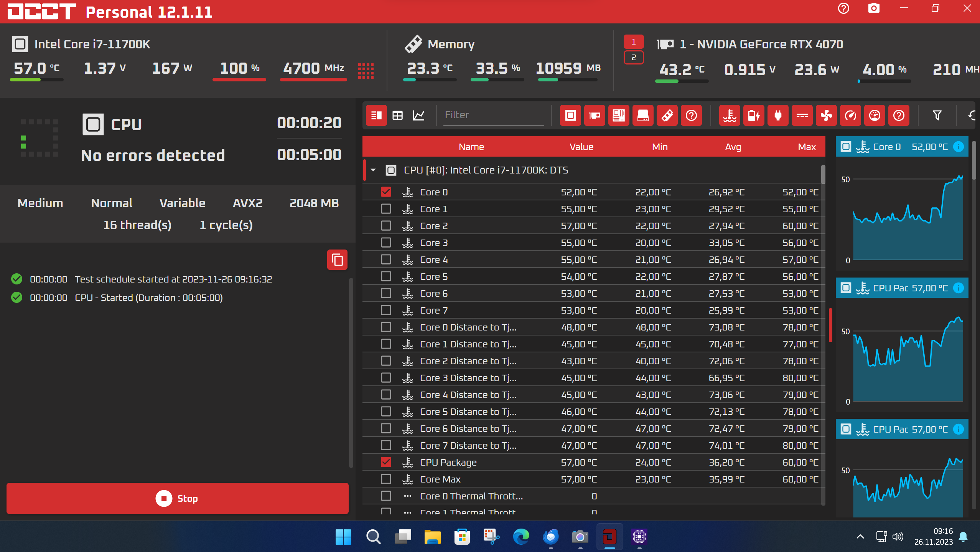Stop the running CPU test
Screen dimensions: 980x552
pos(178,498)
